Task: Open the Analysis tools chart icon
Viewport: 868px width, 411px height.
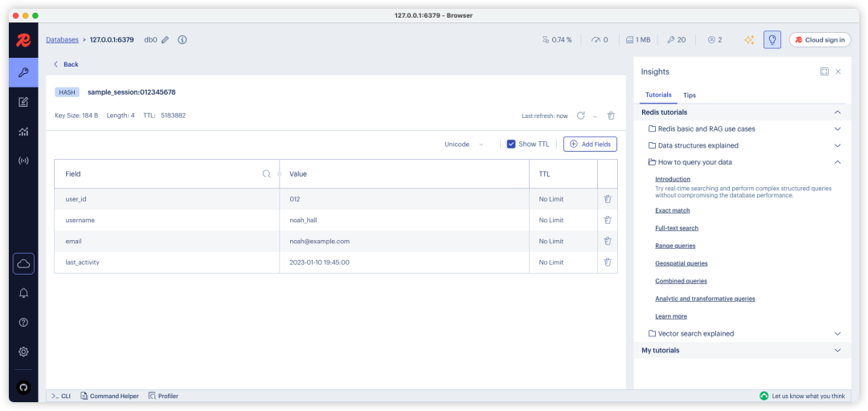Action: [23, 132]
